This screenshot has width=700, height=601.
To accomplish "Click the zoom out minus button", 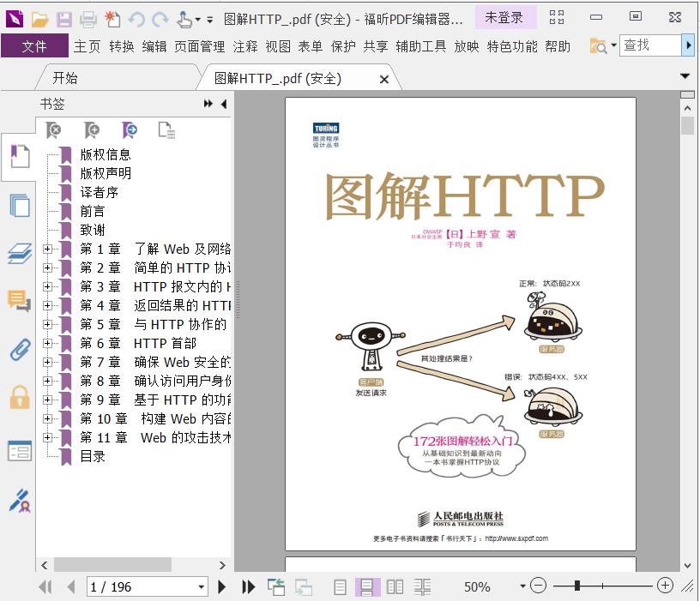I will (539, 586).
